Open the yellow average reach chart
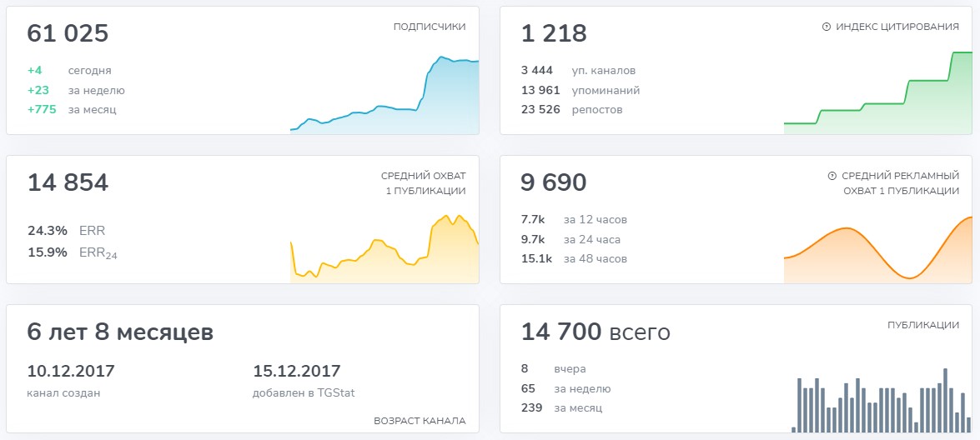Image resolution: width=980 pixels, height=440 pixels. click(384, 248)
